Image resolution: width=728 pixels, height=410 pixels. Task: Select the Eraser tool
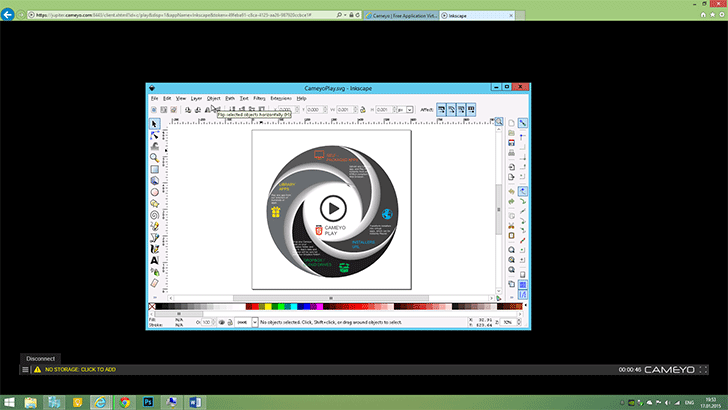click(x=155, y=283)
